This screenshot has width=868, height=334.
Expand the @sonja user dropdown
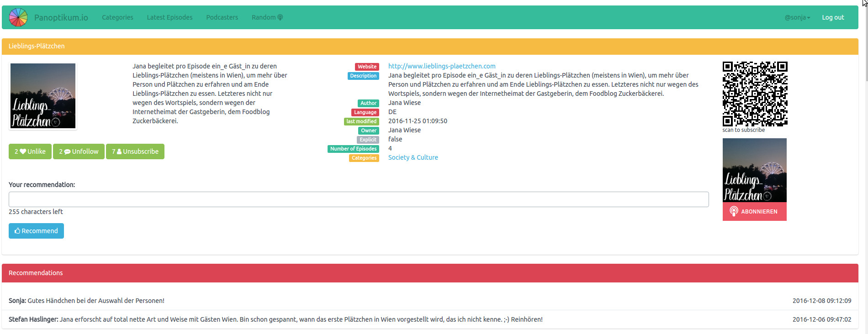coord(797,17)
